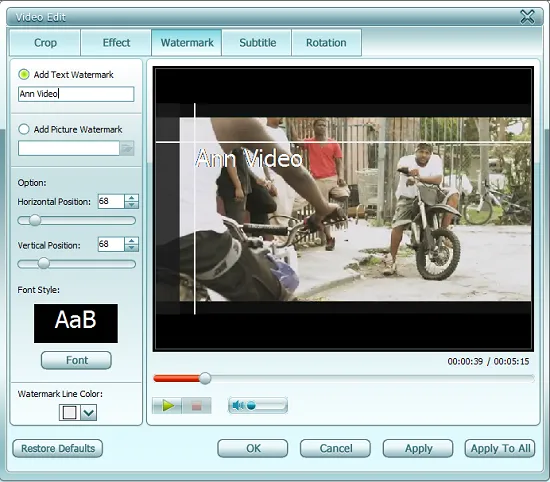Click the Font button
The height and width of the screenshot is (482, 550).
click(76, 360)
